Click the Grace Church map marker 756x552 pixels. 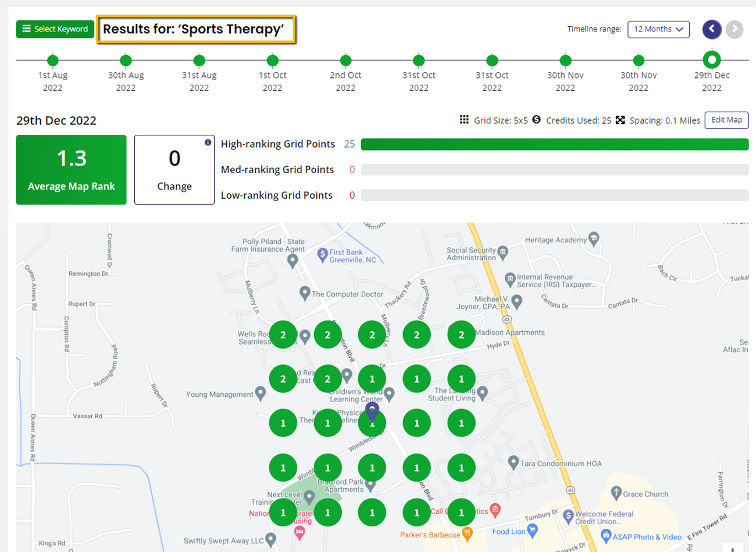coord(616,493)
